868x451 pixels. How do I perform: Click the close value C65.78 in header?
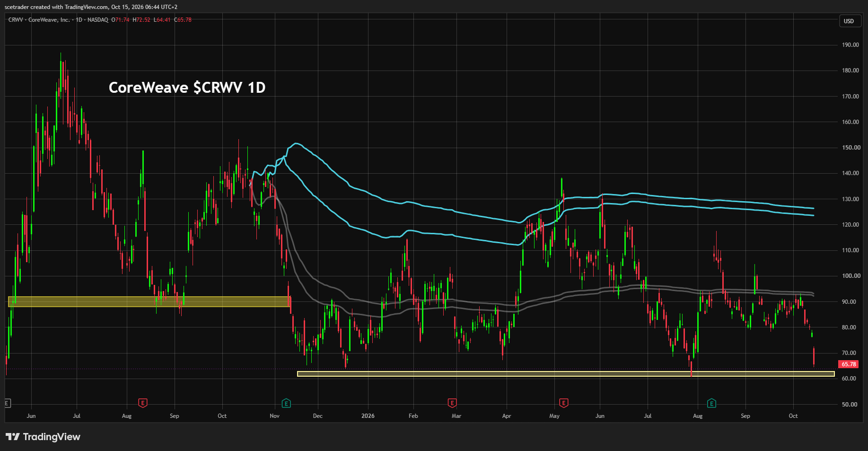point(183,20)
